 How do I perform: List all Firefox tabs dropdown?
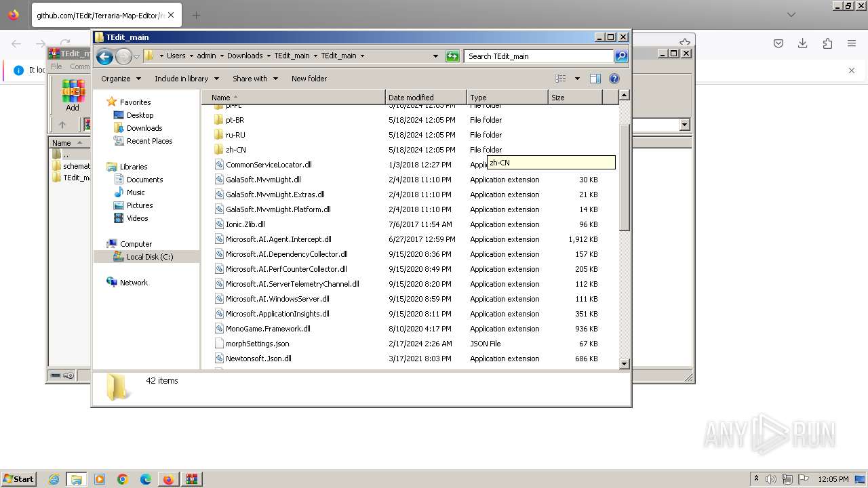(791, 15)
